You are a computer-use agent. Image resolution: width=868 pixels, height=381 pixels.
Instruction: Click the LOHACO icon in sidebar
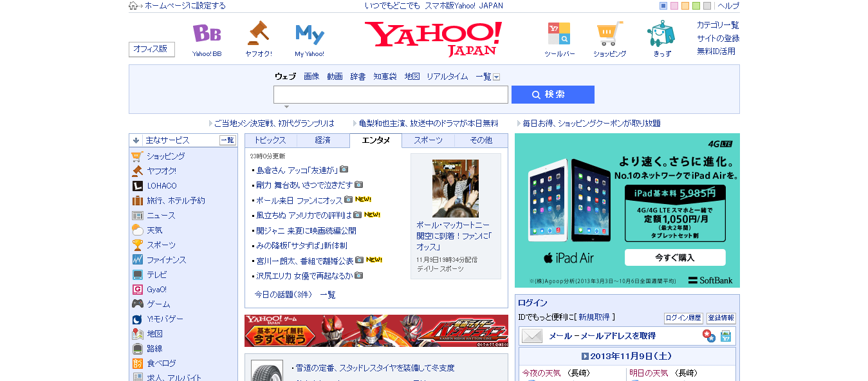pyautogui.click(x=137, y=186)
